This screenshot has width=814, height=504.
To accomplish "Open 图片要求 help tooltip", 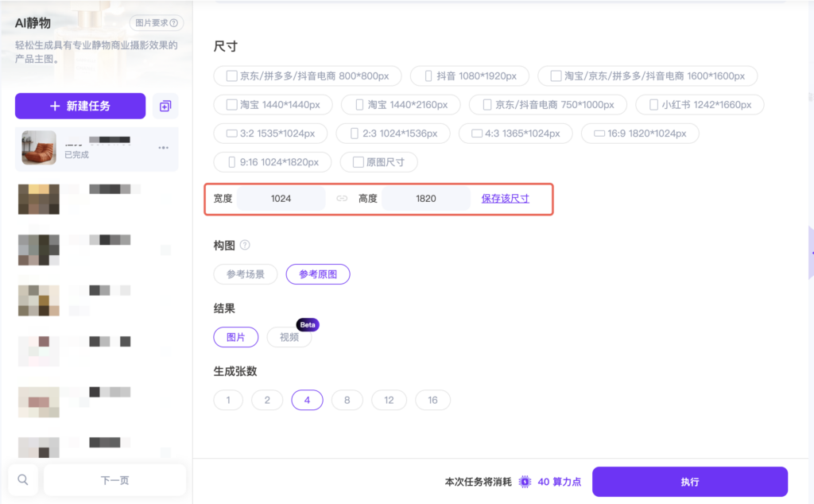I will tap(157, 23).
